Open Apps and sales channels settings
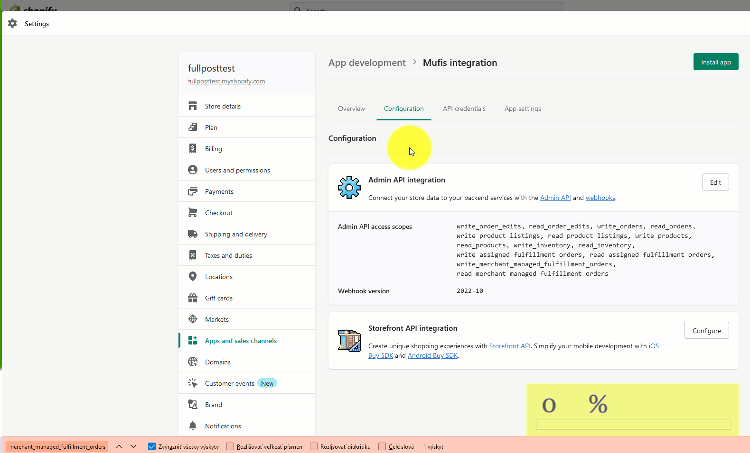Viewport: 750px width, 453px height. coord(247,340)
